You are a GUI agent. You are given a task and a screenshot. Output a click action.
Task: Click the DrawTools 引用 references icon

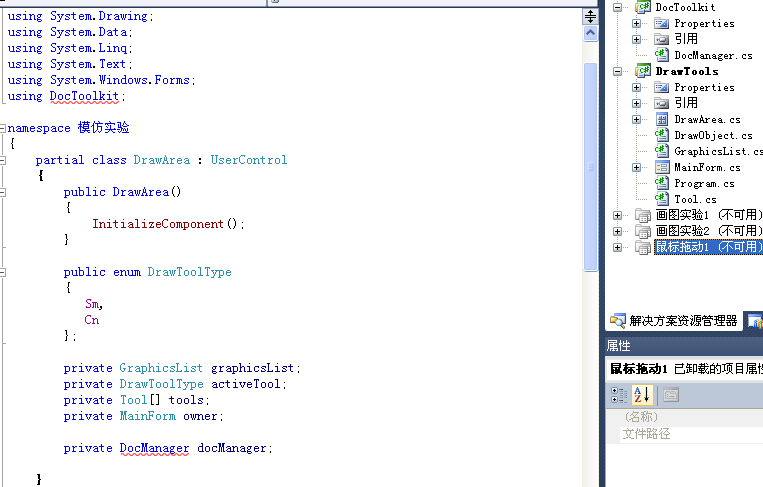661,103
